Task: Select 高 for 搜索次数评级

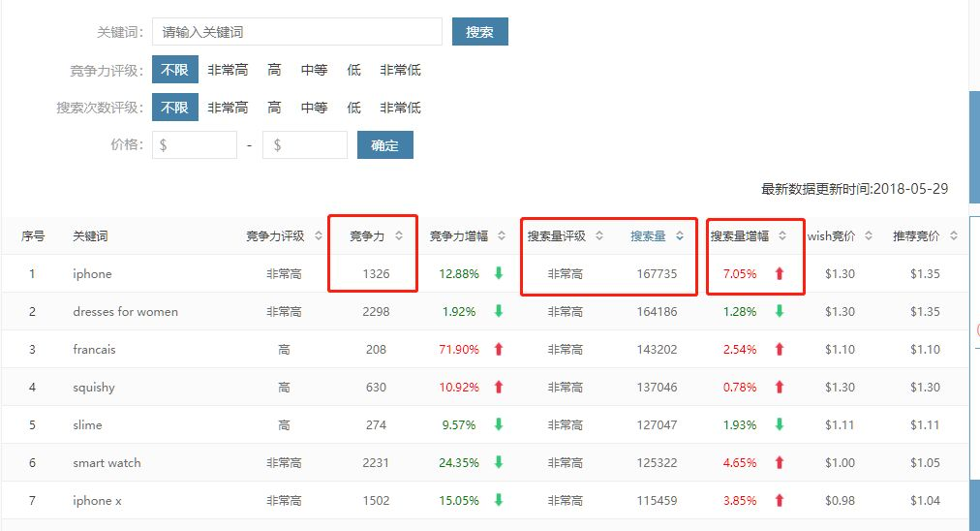Action: [274, 108]
